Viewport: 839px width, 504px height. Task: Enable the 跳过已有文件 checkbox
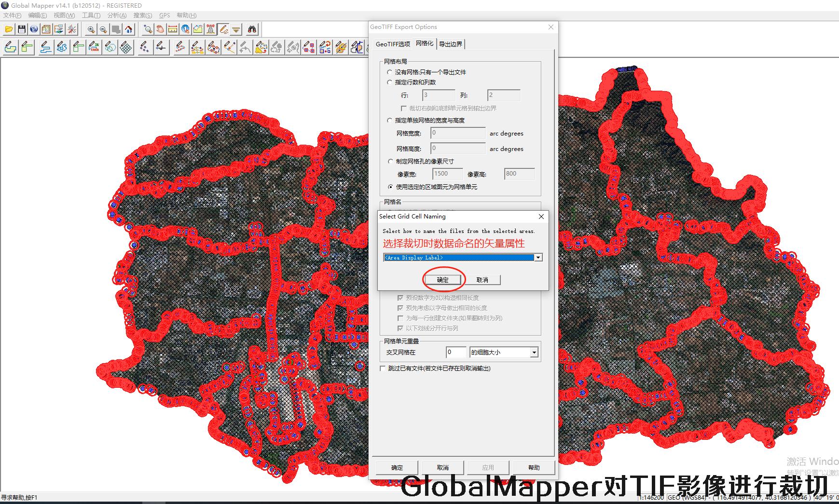tap(383, 368)
